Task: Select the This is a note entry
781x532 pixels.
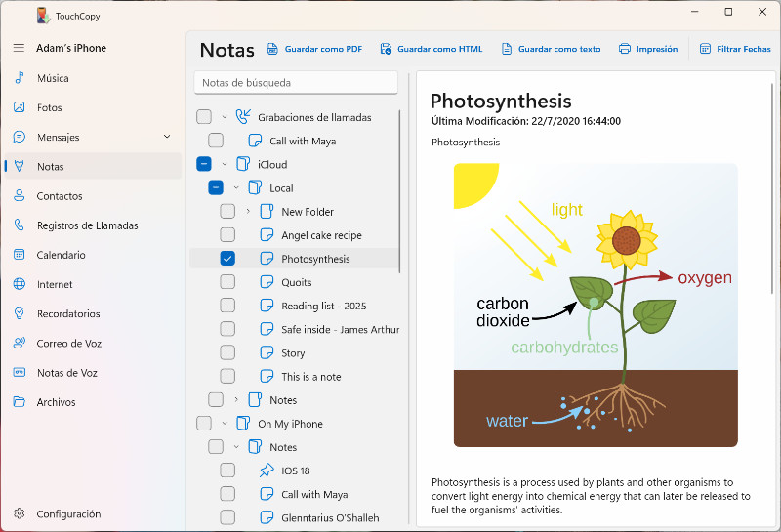Action: 310,376
